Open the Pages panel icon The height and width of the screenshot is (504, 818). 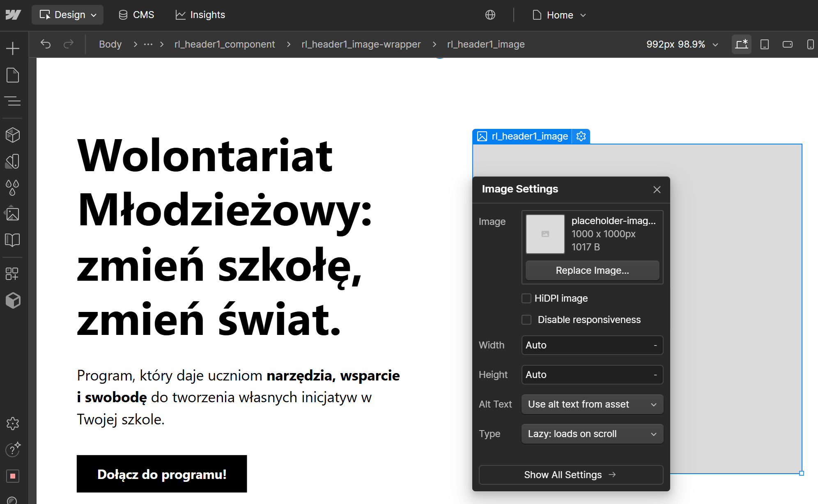pyautogui.click(x=13, y=76)
